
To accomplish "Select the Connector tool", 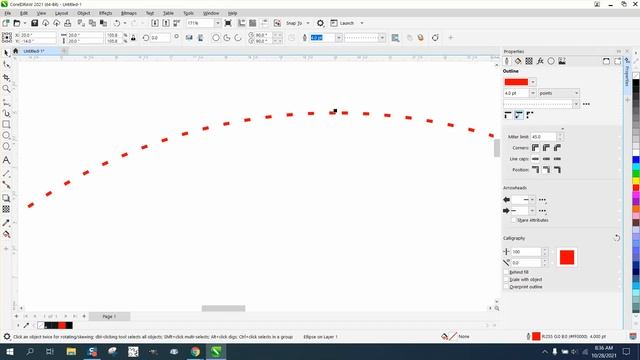I will pyautogui.click(x=7, y=184).
